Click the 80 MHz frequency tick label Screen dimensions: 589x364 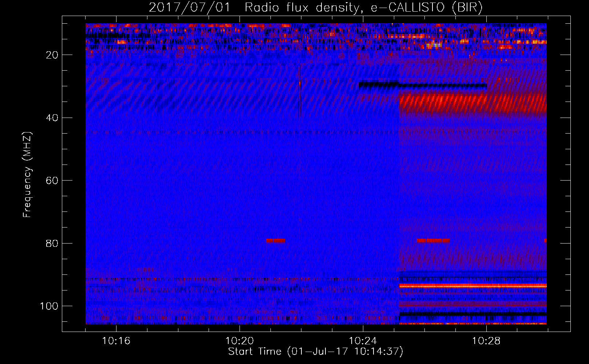(x=52, y=243)
